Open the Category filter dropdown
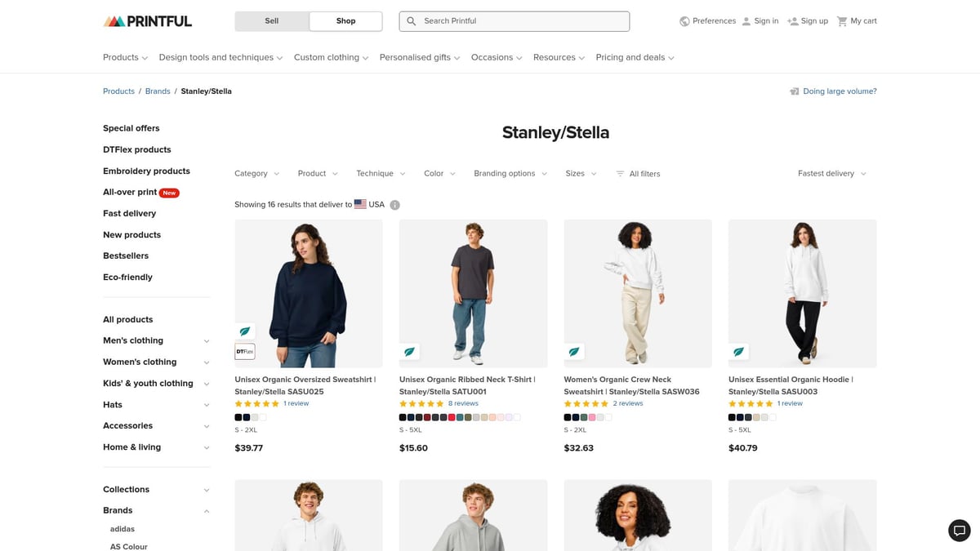Screen dimensions: 980x551 [x=256, y=173]
